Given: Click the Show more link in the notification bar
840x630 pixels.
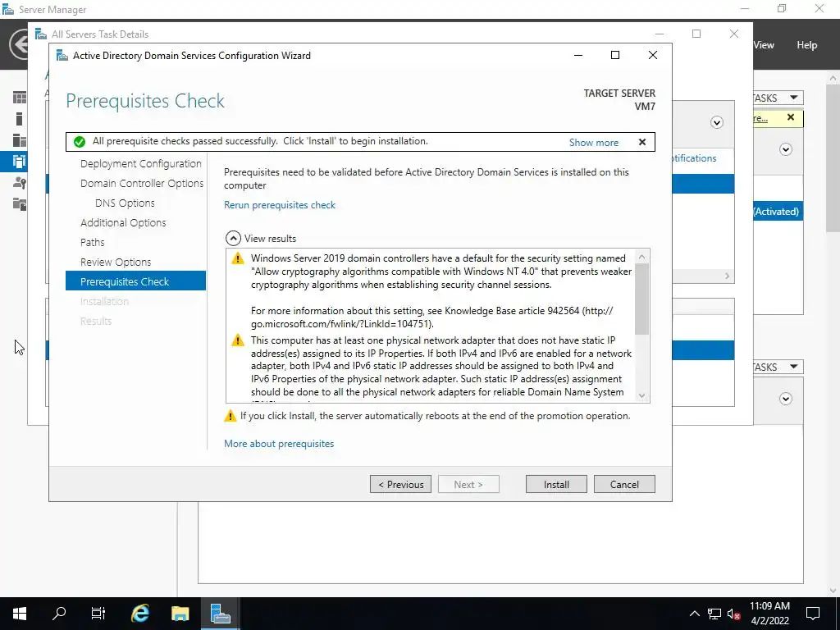Looking at the screenshot, I should tap(594, 143).
